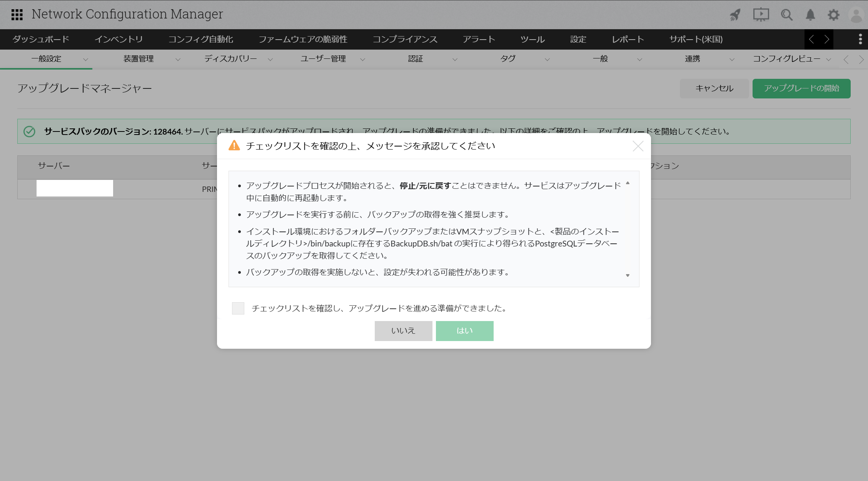Screen dimensions: 868x481
Task: Open the presentation screen icon
Action: tap(761, 15)
